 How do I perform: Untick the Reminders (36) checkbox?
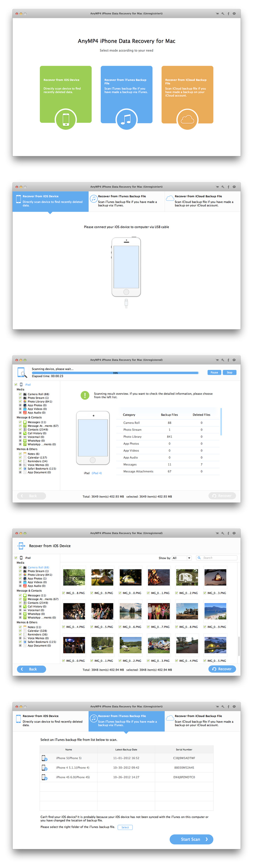[20, 634]
